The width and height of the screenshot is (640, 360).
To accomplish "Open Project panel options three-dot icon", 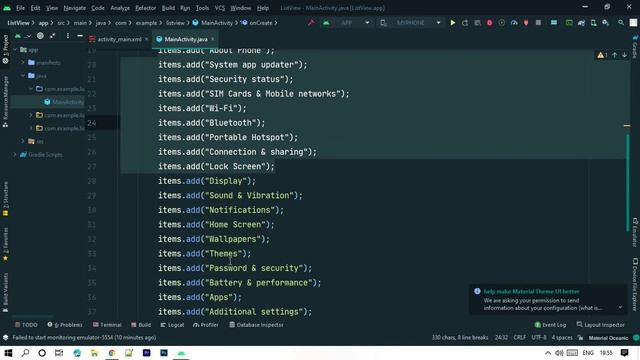I will pos(67,36).
